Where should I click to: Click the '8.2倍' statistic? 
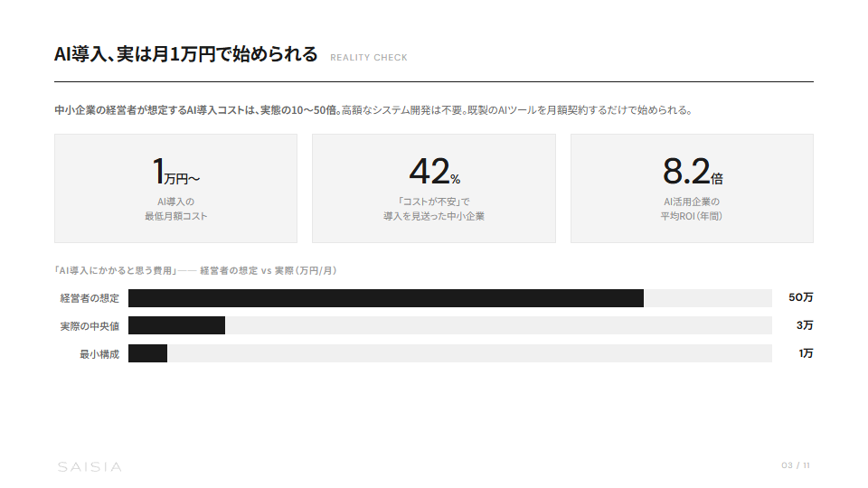(x=693, y=171)
